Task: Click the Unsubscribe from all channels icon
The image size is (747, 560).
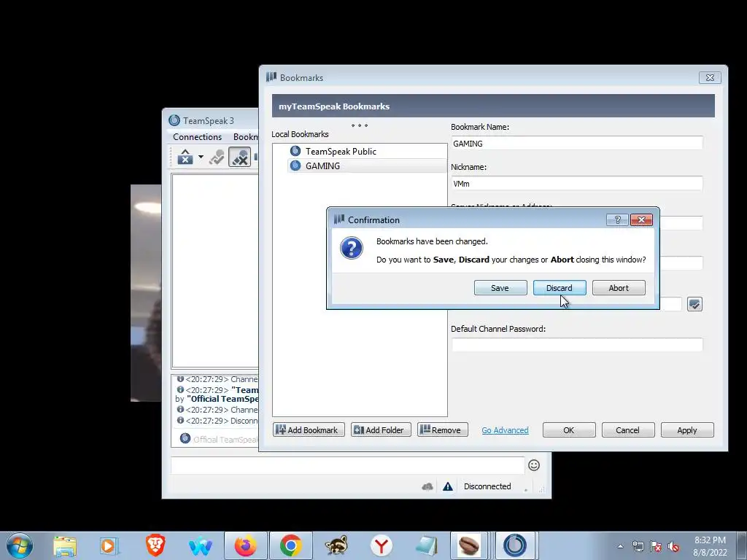Action: click(239, 157)
